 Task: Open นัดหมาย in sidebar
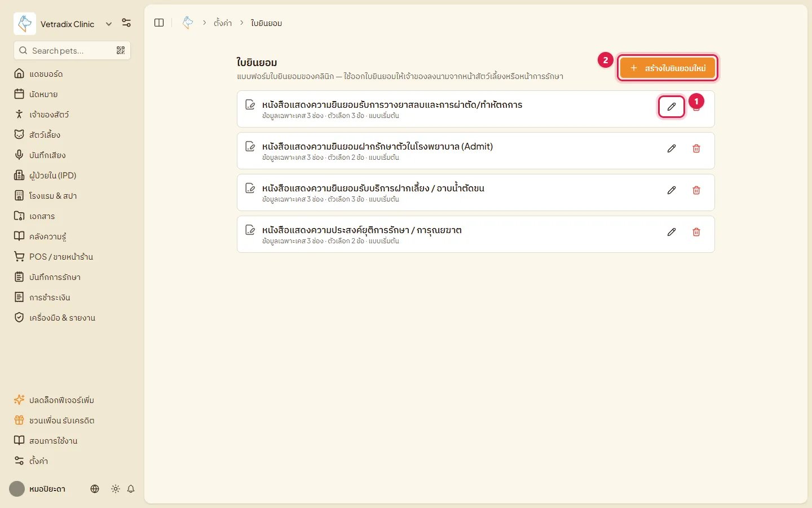(72, 94)
